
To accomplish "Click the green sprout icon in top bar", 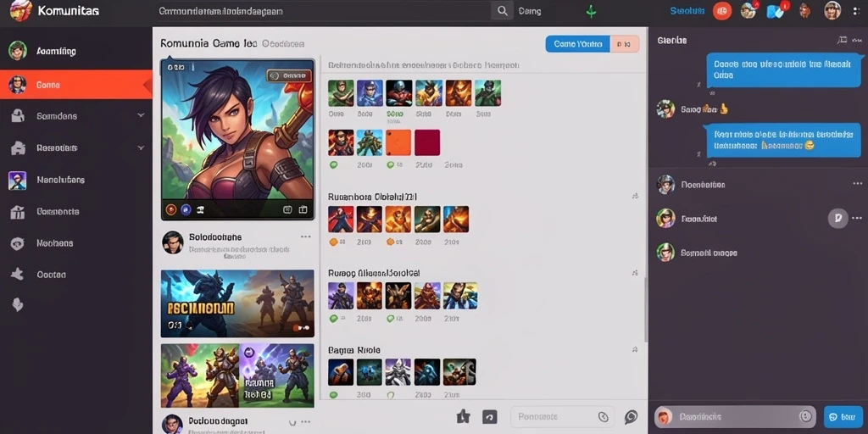I will 591,11.
